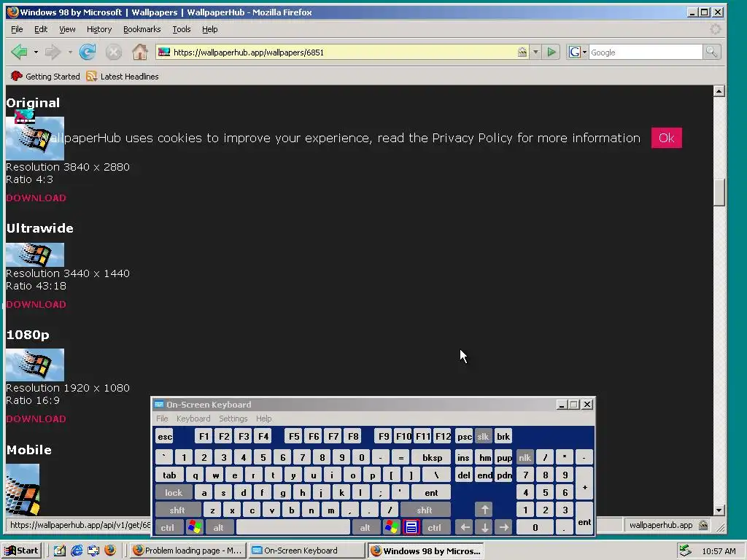
Task: Go back with the green Back arrow
Action: click(19, 52)
